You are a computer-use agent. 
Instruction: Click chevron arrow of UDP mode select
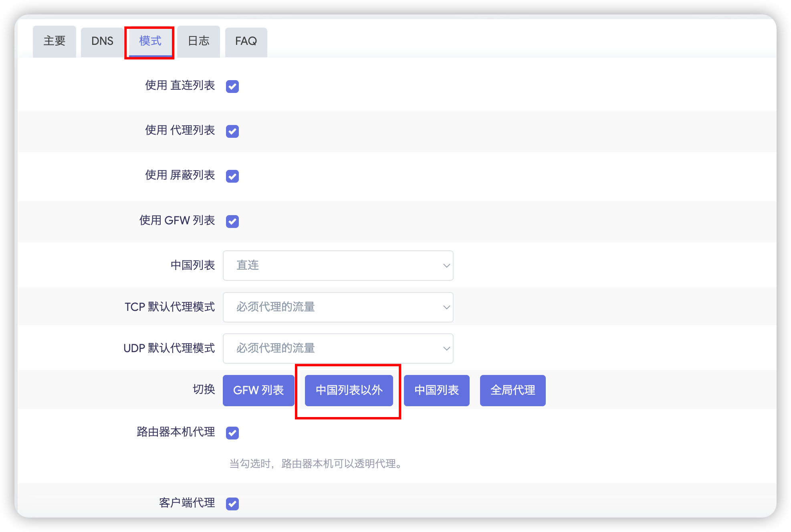coord(446,349)
